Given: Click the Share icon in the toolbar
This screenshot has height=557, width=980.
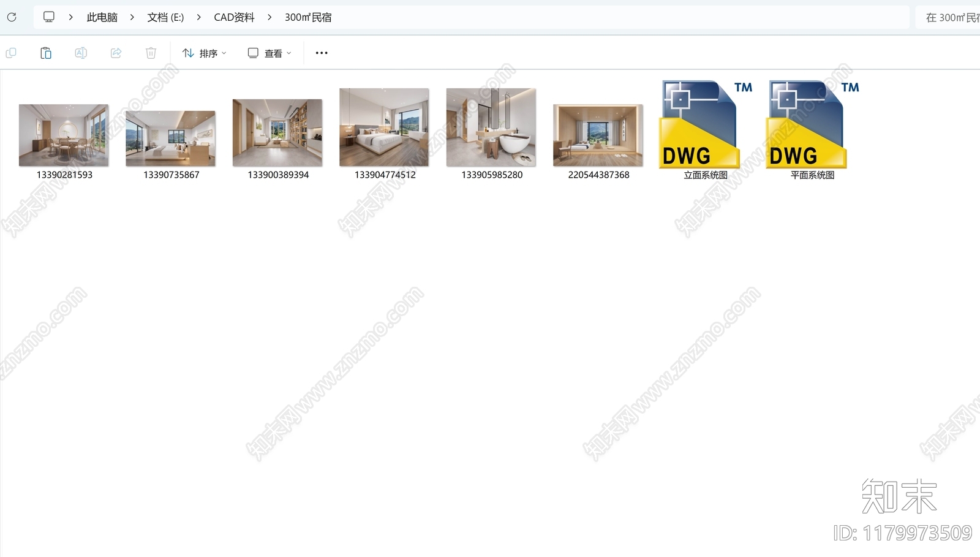Looking at the screenshot, I should [116, 53].
